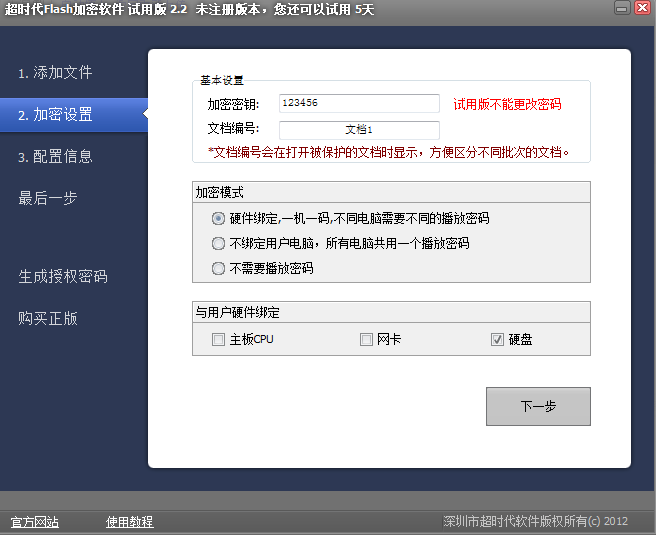The width and height of the screenshot is (656, 535).
Task: Click the 文档编号 text field
Action: tap(358, 130)
